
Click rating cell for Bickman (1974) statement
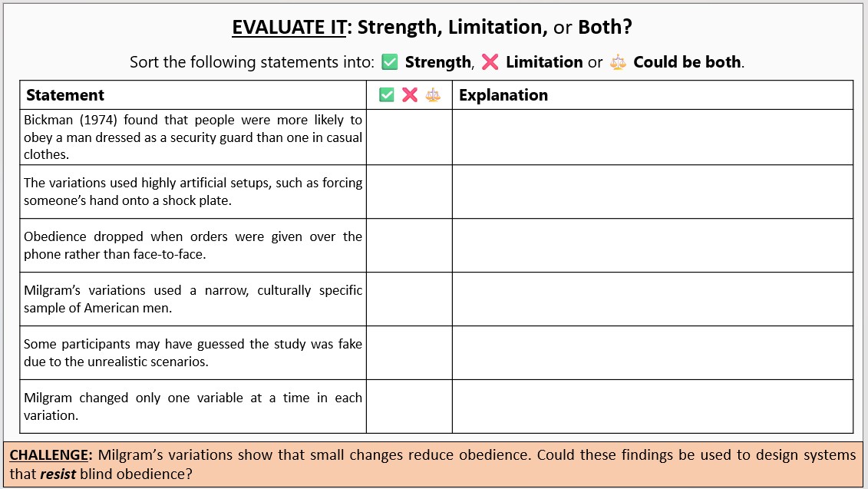(x=409, y=137)
